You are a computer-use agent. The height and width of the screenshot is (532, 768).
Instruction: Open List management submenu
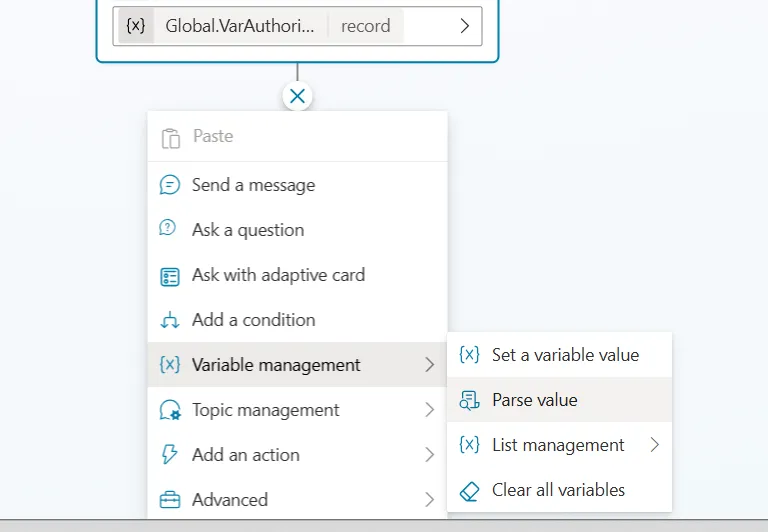point(559,445)
